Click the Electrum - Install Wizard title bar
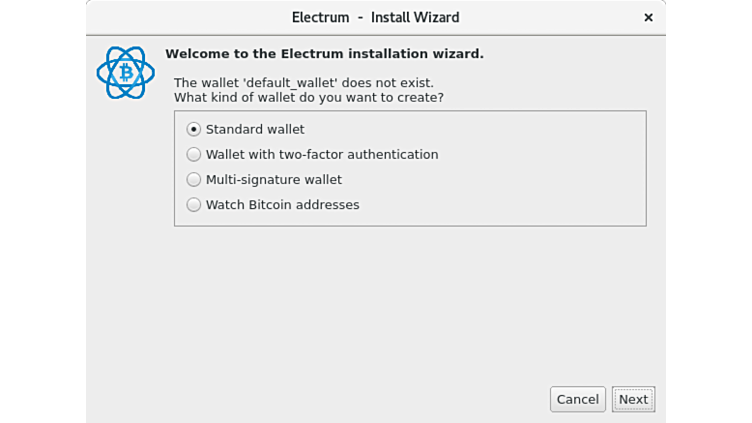The height and width of the screenshot is (423, 752). (x=375, y=17)
